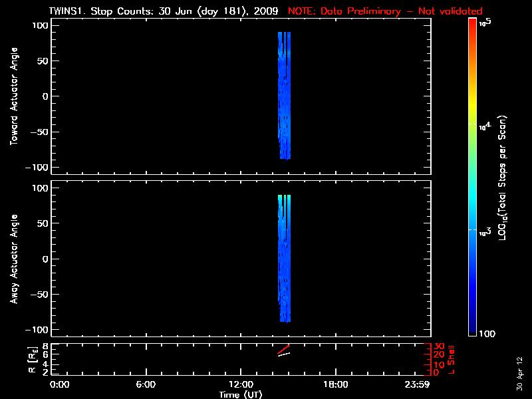Click the 'Toward Actuator Angle' axis label
Image resolution: width=532 pixels, height=399 pixels.
click(13, 96)
